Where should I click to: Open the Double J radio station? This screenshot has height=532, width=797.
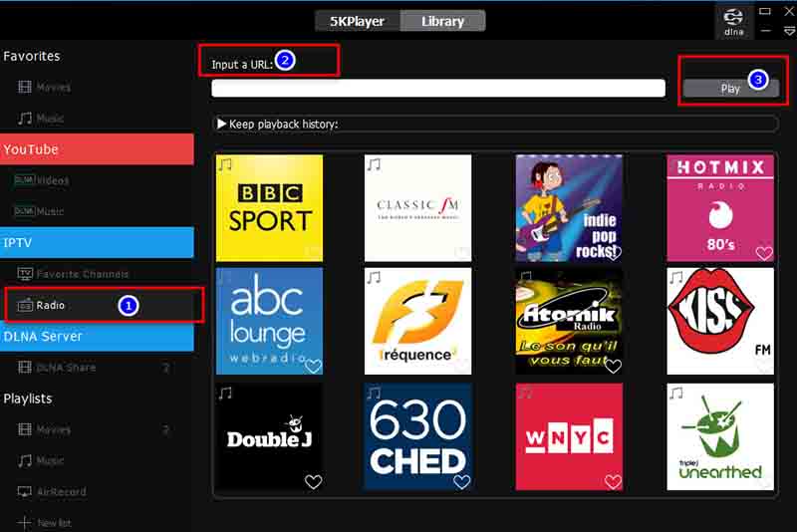point(269,436)
